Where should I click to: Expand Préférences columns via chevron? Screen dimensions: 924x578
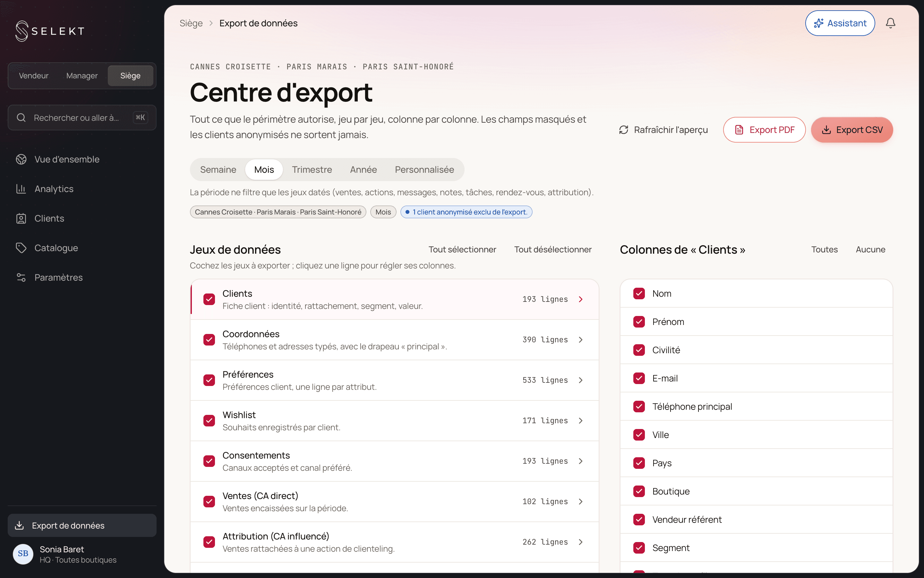(x=581, y=381)
